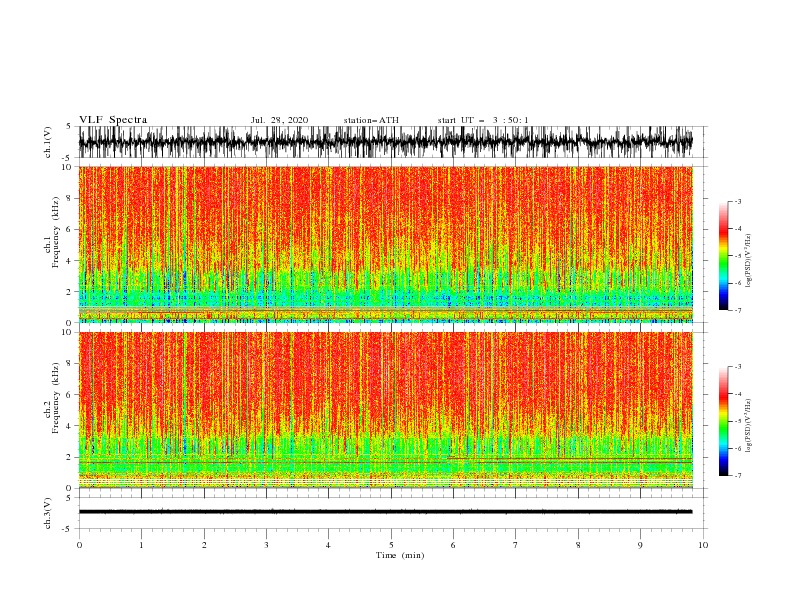
Task: Click the ch.2 spectrogram panel
Action: [385, 410]
